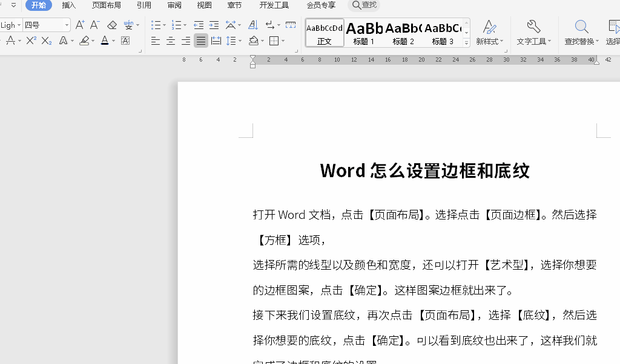Click the numbered list icon
This screenshot has height=364, width=620.
click(x=176, y=25)
